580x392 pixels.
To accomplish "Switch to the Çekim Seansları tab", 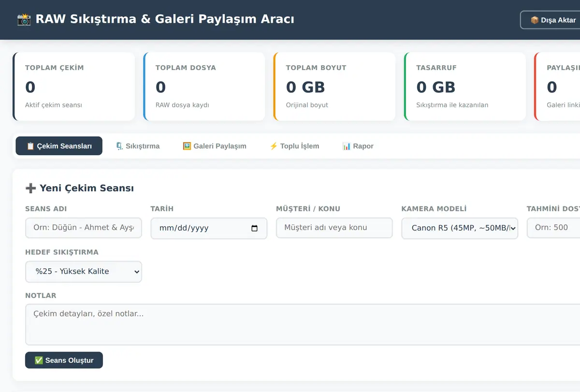I will point(59,146).
